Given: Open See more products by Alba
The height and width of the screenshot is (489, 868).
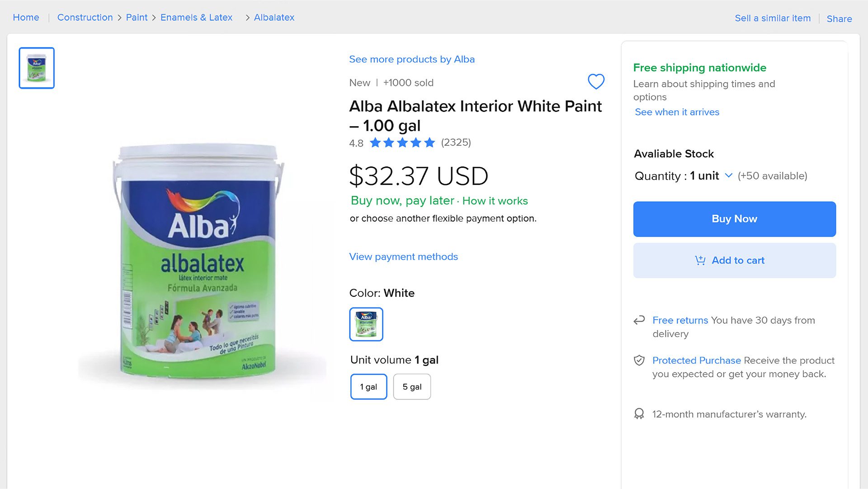Looking at the screenshot, I should 411,59.
